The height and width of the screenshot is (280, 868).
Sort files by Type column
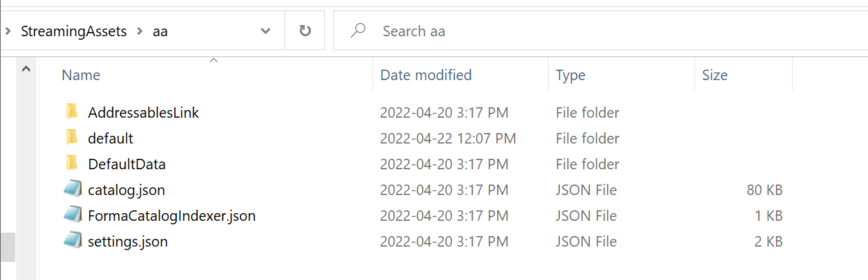570,75
